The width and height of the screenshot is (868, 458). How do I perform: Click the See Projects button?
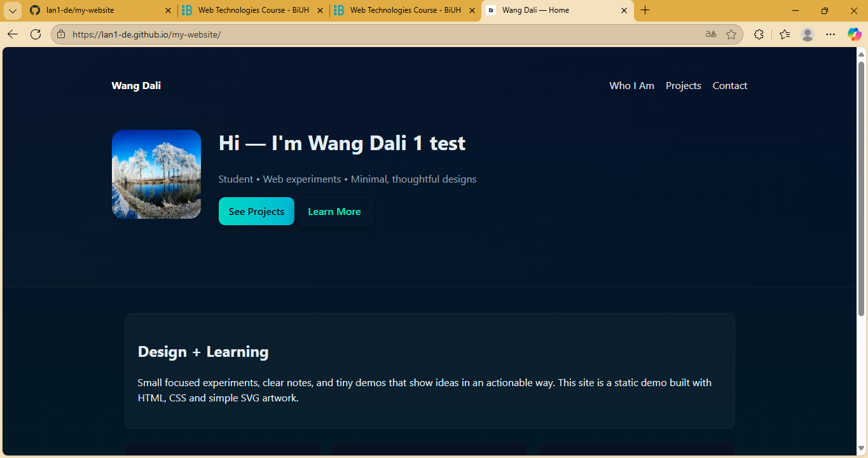[256, 211]
